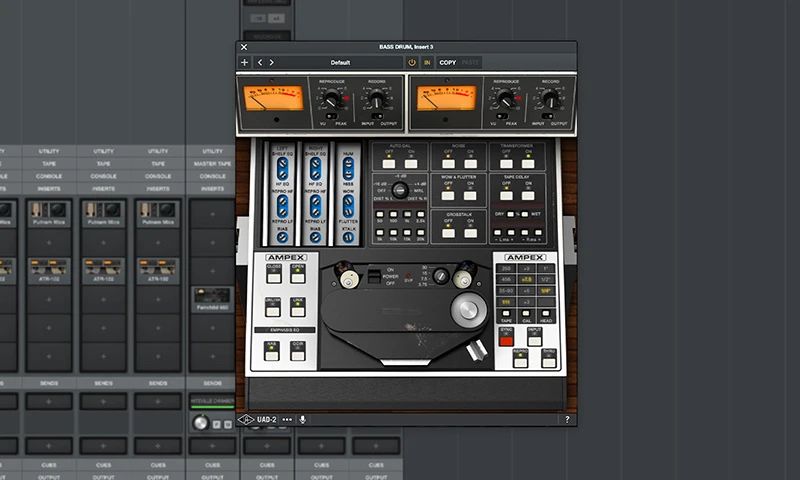Click the left channel VU meter
Image resolution: width=800 pixels, height=480 pixels.
273,98
